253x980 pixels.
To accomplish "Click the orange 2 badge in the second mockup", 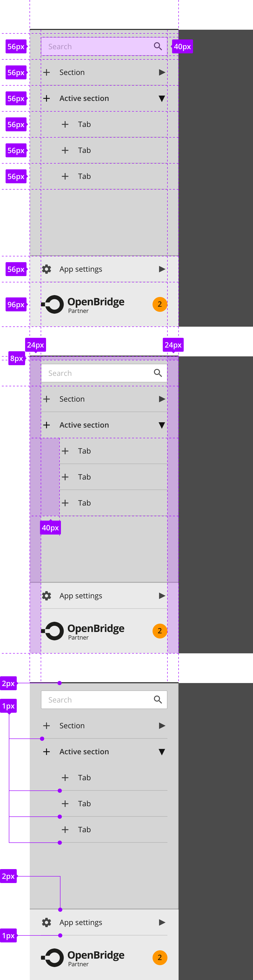I will [160, 631].
